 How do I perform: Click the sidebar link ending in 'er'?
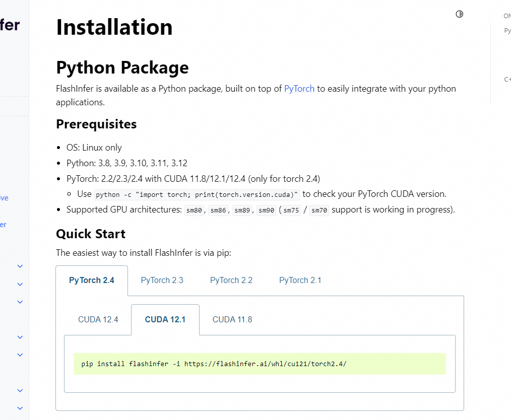[3, 225]
